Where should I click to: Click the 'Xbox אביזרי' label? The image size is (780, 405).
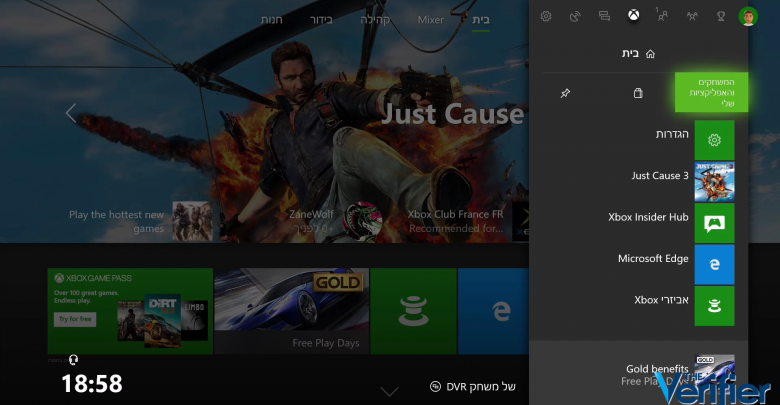point(661,300)
